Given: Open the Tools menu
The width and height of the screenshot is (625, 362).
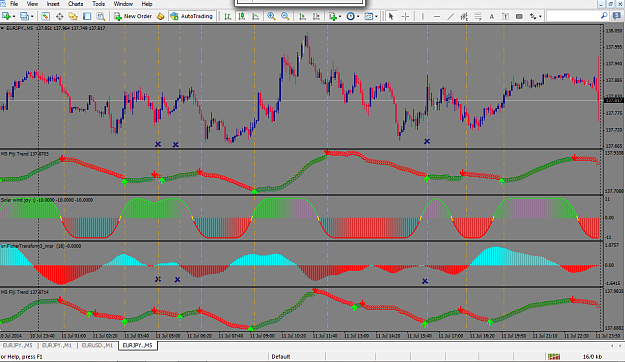Looking at the screenshot, I should click(98, 4).
